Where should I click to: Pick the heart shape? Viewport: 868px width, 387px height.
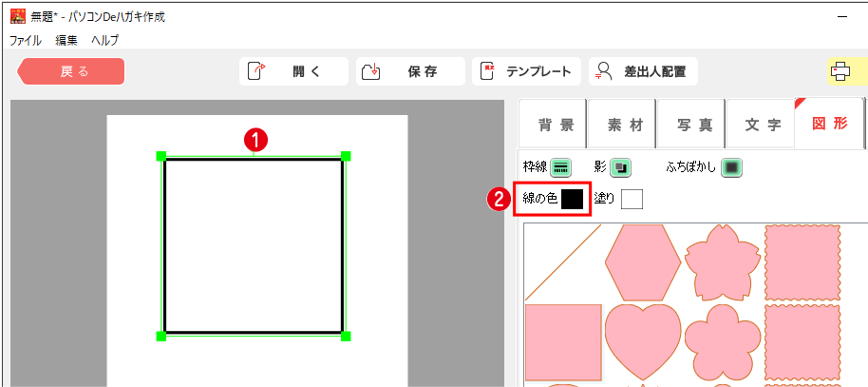point(643,342)
